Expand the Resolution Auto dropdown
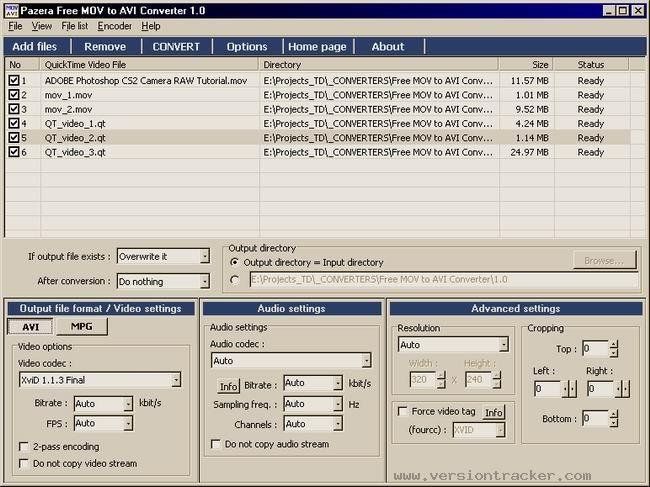The width and height of the screenshot is (650, 487). (504, 344)
